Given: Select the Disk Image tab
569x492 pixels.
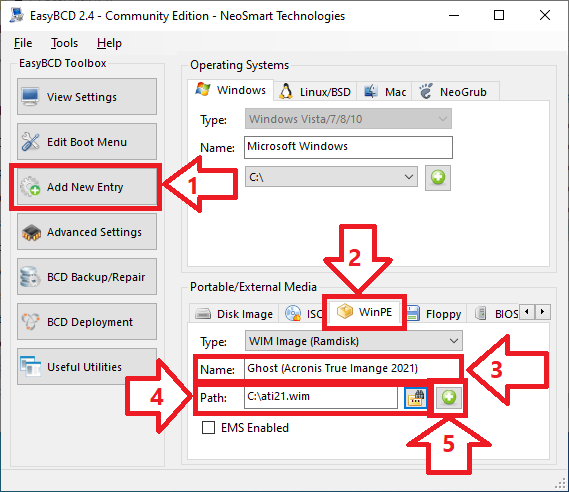Looking at the screenshot, I should point(234,314).
